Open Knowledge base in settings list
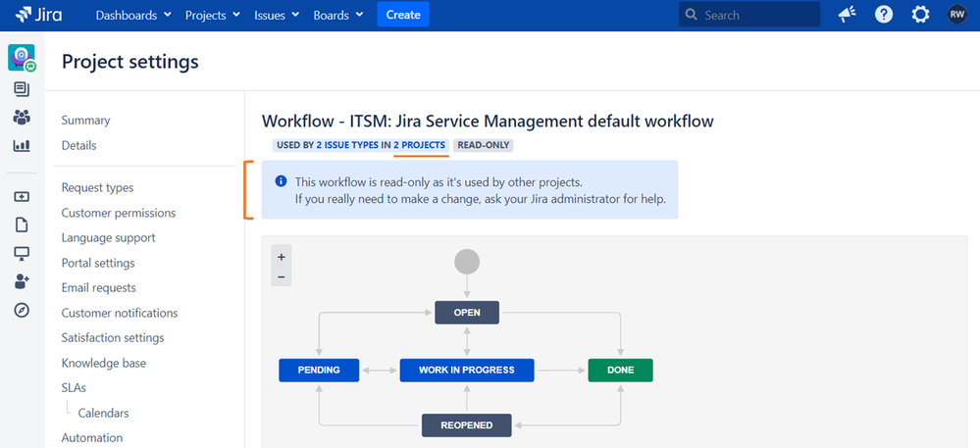 (x=104, y=363)
